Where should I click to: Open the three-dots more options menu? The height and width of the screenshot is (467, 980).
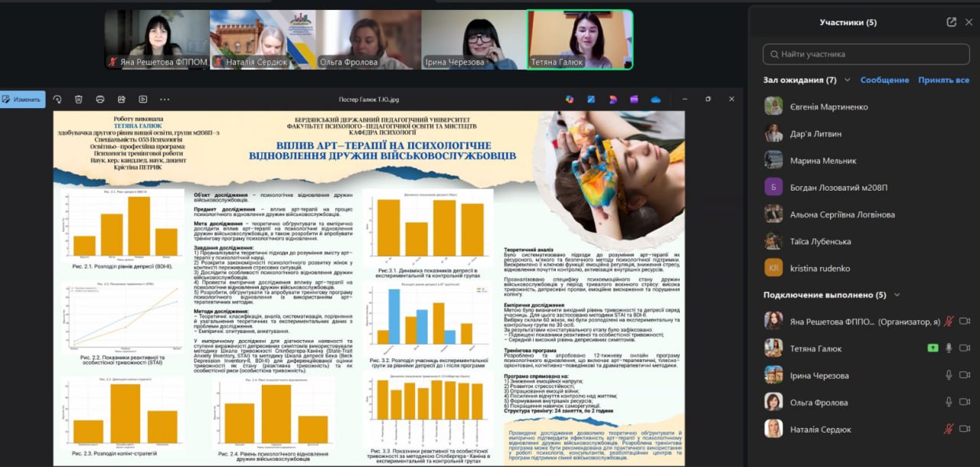click(x=165, y=100)
